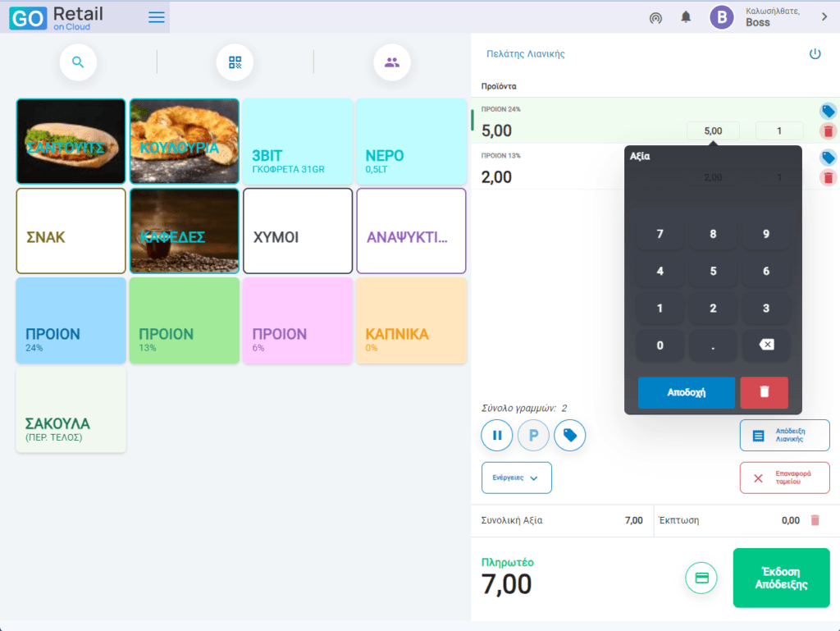This screenshot has width=840, height=631.
Task: Add the ΣΑΚΟΥΛΑ (ΠΕΡ. ΤΕΛΟΣ) tile
Action: [71, 409]
